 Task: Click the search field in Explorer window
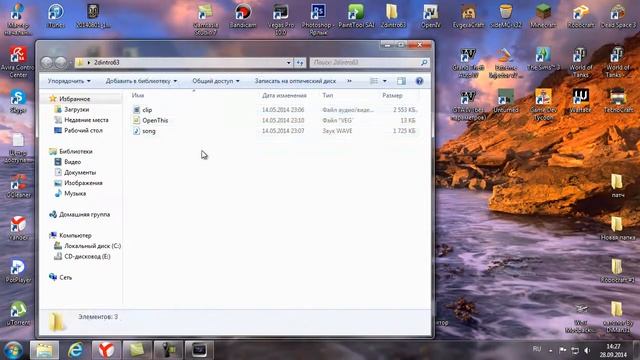pyautogui.click(x=369, y=62)
